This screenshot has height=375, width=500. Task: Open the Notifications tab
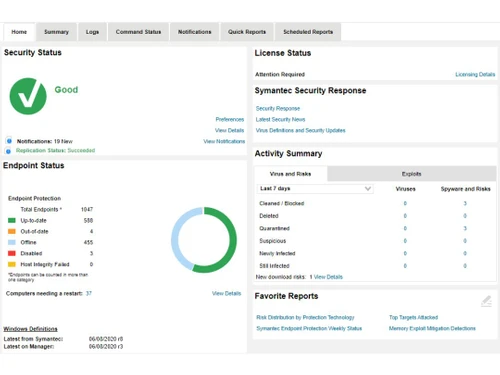(x=195, y=32)
